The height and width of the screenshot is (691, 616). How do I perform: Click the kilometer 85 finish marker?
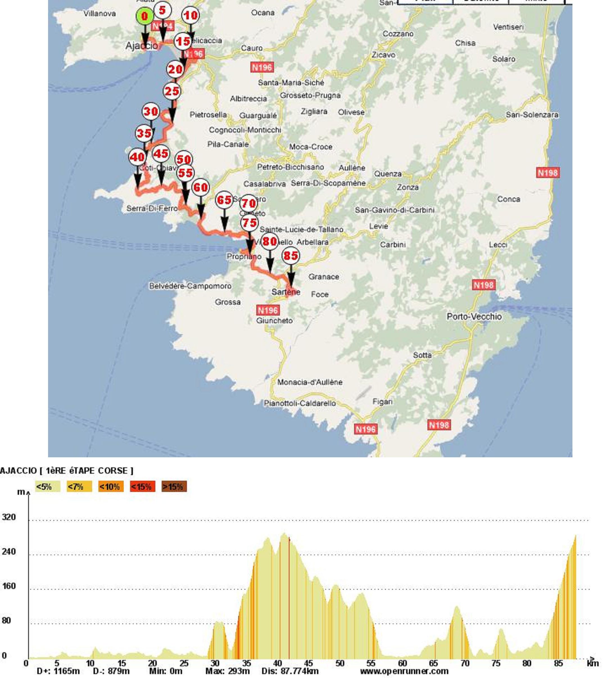pos(291,256)
